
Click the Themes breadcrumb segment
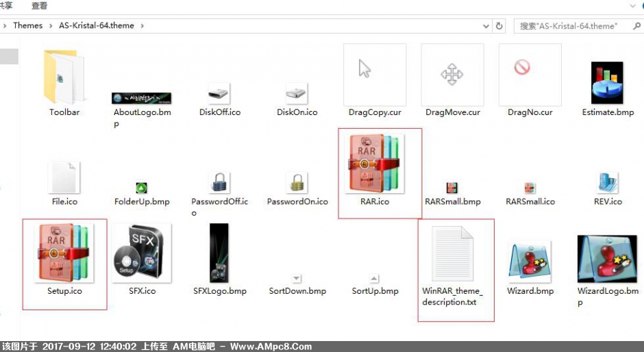point(28,25)
